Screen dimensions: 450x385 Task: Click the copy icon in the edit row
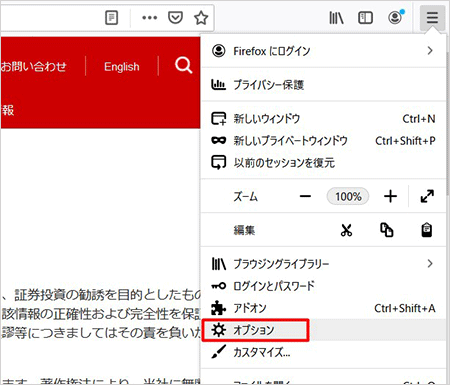387,230
